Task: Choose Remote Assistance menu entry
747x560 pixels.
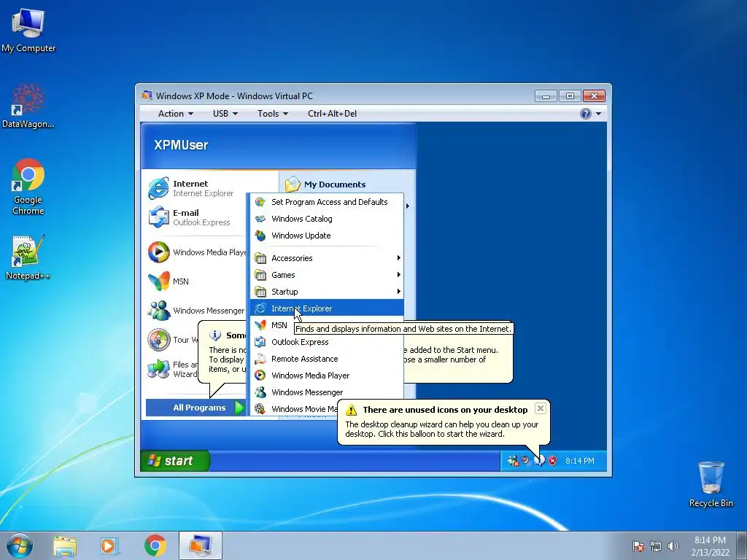Action: click(328, 359)
